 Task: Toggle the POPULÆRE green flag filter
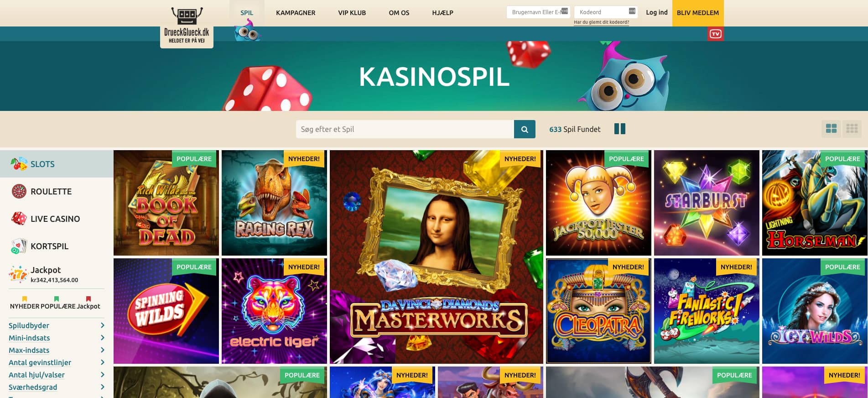click(57, 299)
